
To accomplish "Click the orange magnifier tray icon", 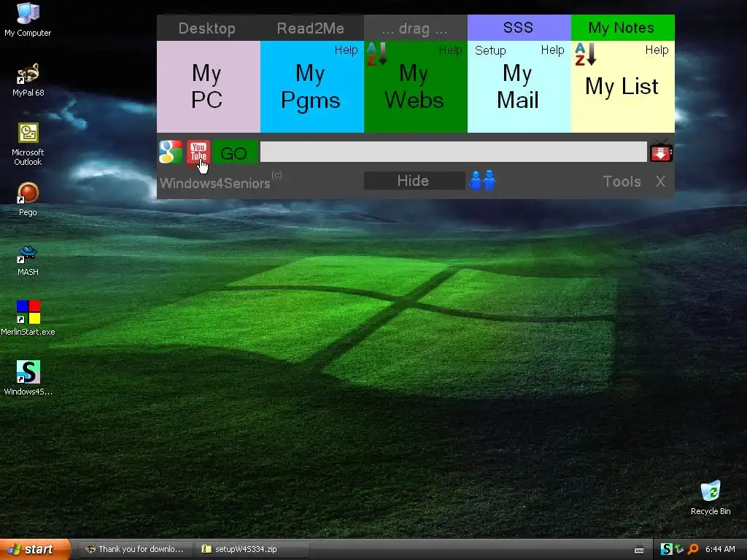I will coord(693,549).
